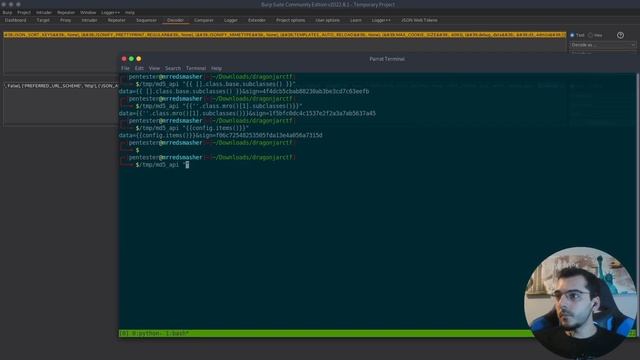Switch to the Logger tab

[231, 20]
